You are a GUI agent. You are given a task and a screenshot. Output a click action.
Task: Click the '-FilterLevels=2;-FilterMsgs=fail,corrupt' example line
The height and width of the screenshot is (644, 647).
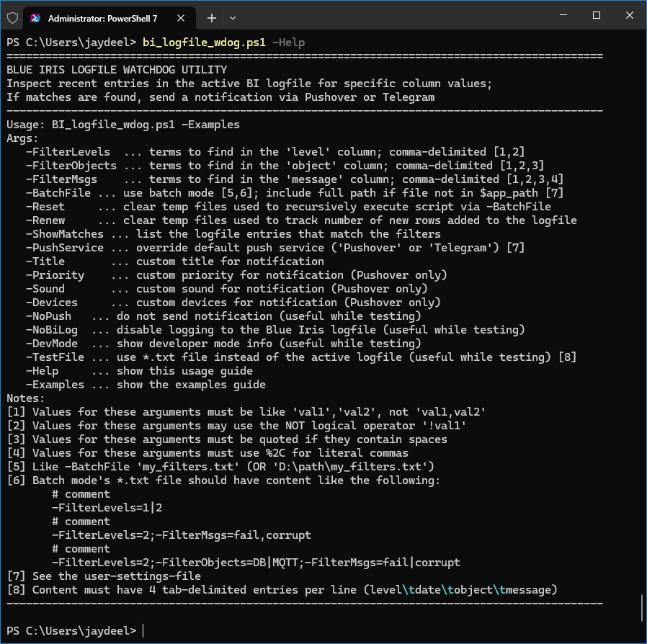[x=181, y=535]
